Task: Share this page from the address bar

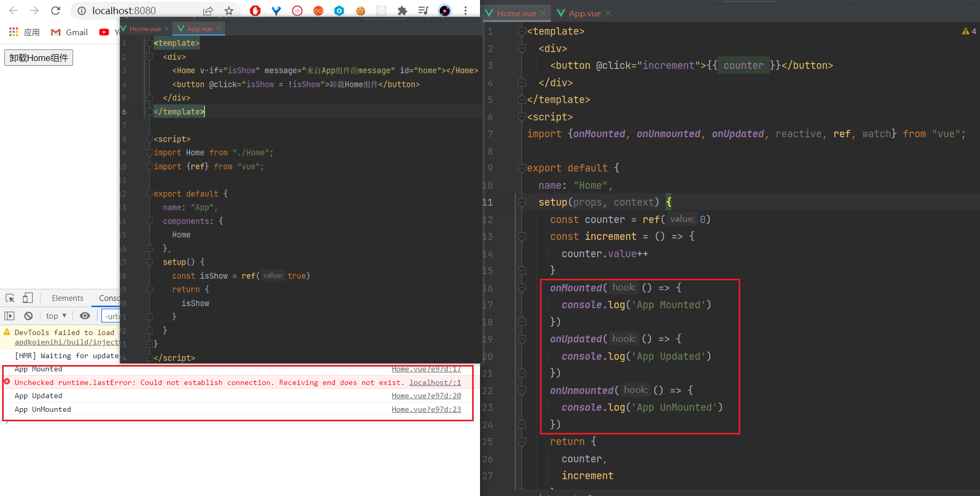Action: pyautogui.click(x=208, y=11)
